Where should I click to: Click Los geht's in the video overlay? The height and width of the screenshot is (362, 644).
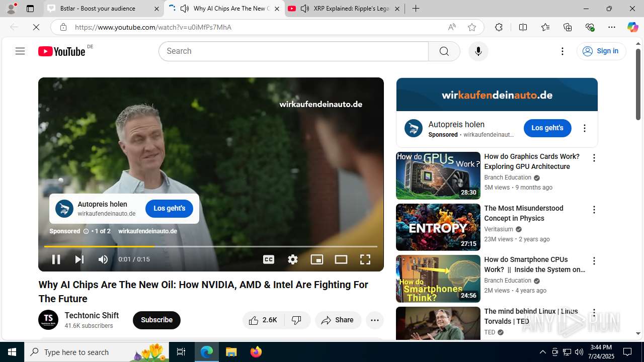(x=170, y=208)
